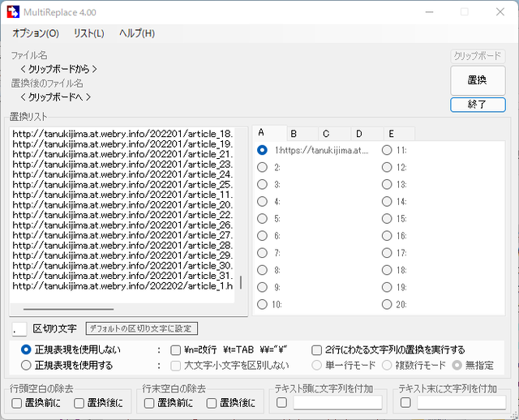The height and width of the screenshot is (420, 519).
Task: Click the テキスト頭に文字列を付加 text field
Action: 337,402
